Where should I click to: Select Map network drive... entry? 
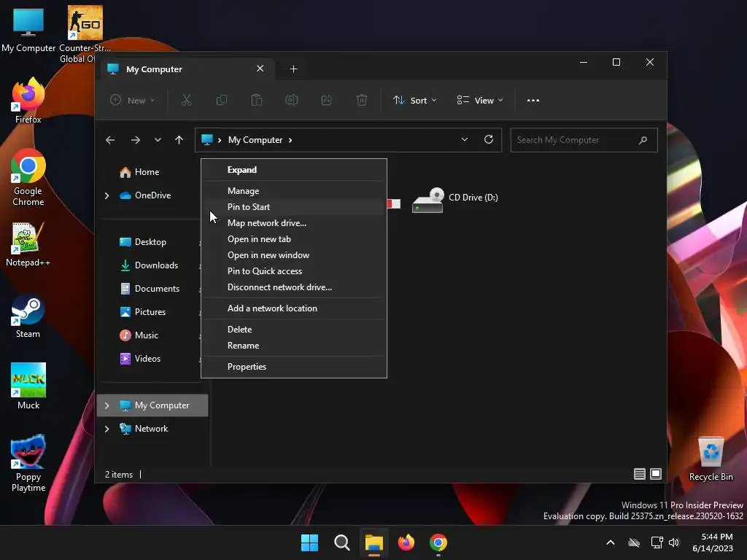[x=294, y=223]
